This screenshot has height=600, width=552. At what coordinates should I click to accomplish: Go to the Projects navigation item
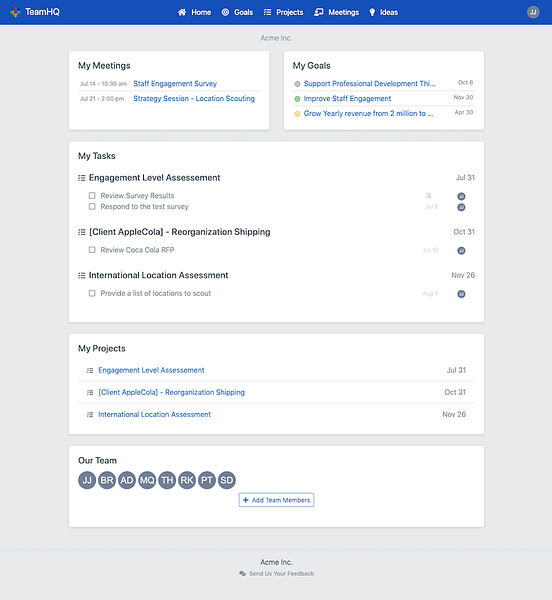pos(283,12)
